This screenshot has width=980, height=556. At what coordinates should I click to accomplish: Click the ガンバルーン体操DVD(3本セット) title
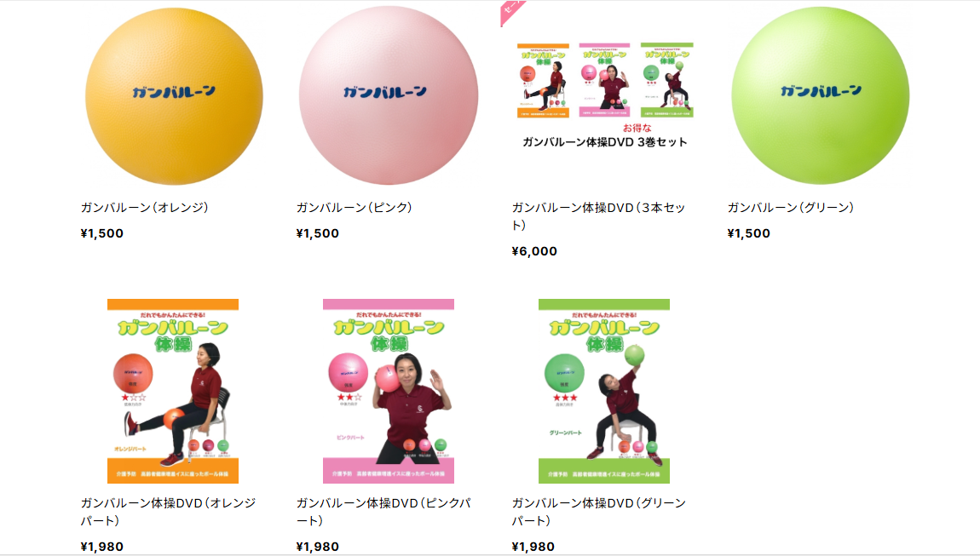(x=599, y=216)
